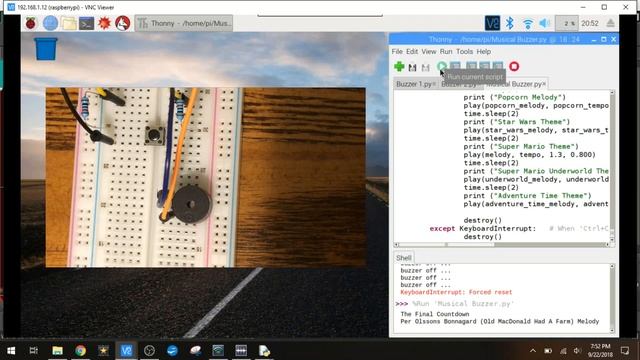
Task: Open the Raspberry Pi main menu
Action: pos(31,23)
